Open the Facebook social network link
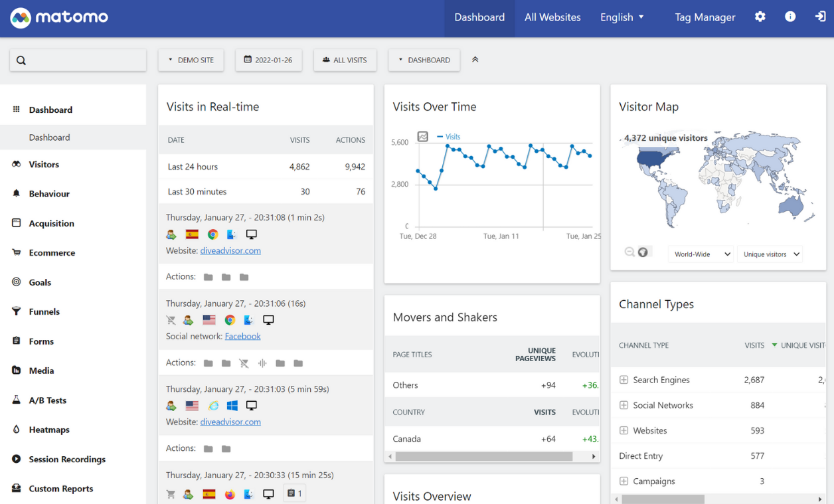This screenshot has height=504, width=834. coord(242,336)
